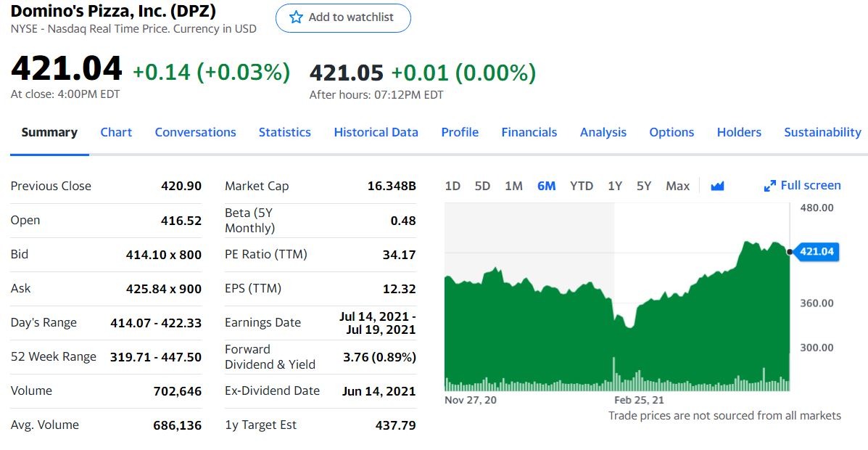868x450 pixels.
Task: Switch to the Statistics tab
Action: (284, 132)
